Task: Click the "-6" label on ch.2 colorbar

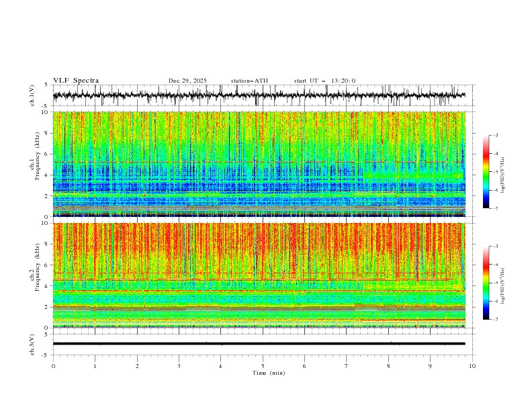Action: pyautogui.click(x=495, y=301)
